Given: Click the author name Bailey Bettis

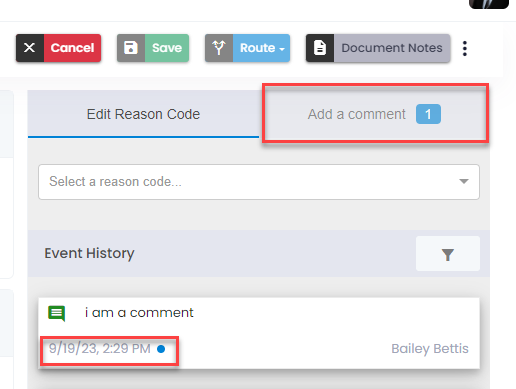Looking at the screenshot, I should (430, 349).
